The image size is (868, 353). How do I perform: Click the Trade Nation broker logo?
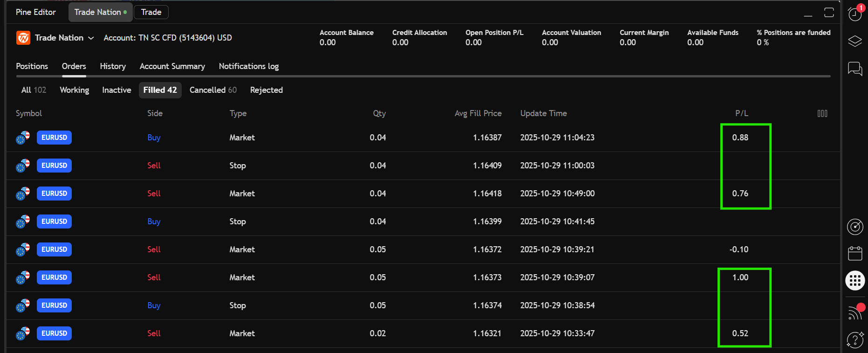23,38
